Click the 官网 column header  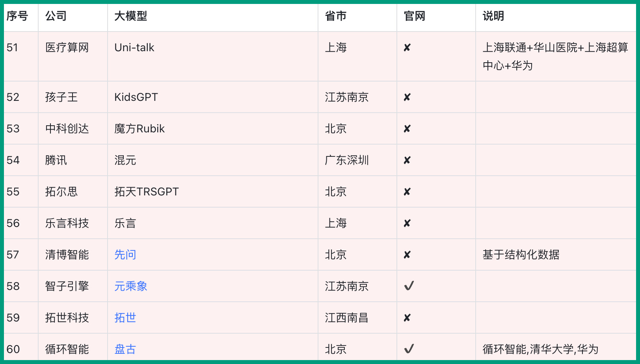pyautogui.click(x=414, y=16)
